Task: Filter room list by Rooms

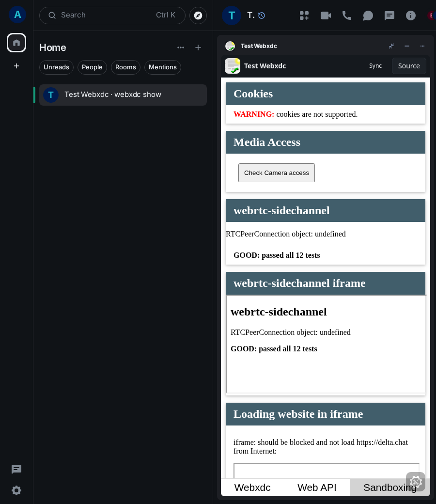Action: [125, 67]
